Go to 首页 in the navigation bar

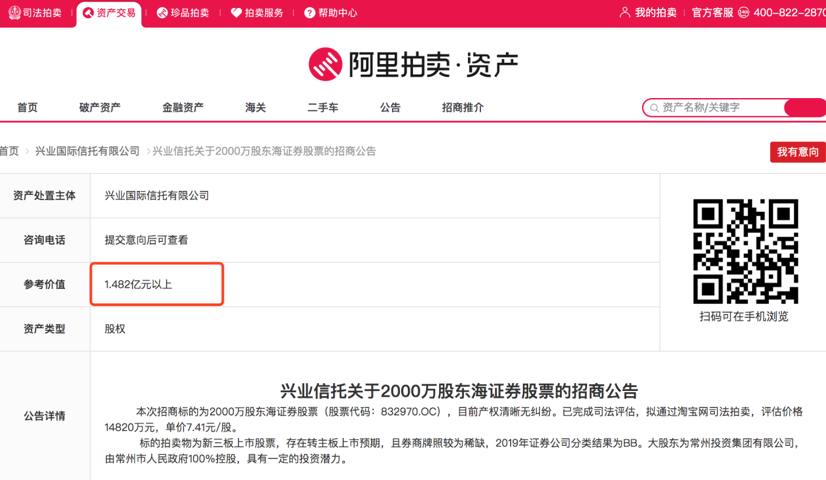(27, 107)
